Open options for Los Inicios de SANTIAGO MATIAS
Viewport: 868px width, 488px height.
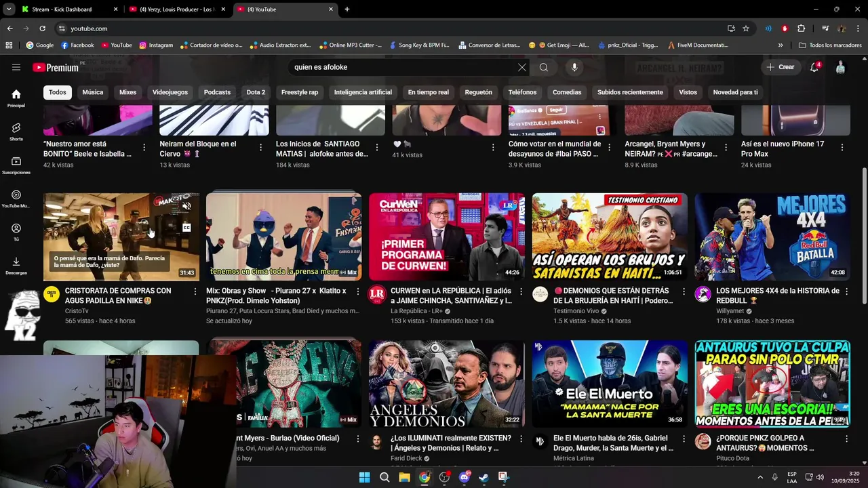click(376, 147)
